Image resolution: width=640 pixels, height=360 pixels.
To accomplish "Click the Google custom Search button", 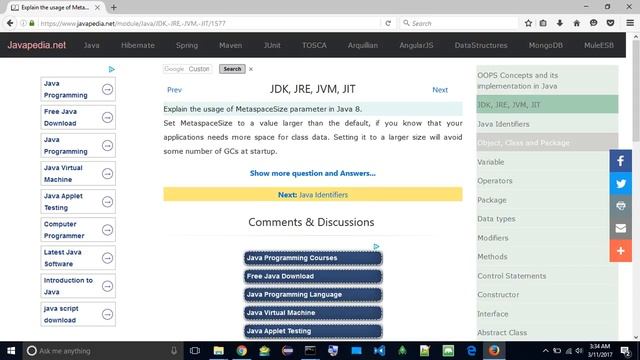I will coord(232,69).
